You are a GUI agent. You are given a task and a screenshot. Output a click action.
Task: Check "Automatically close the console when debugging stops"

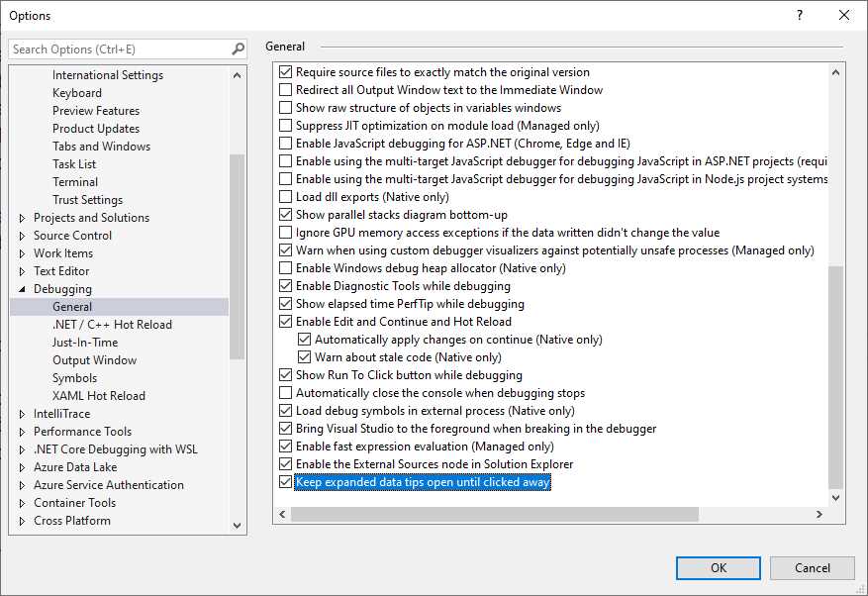coord(285,392)
